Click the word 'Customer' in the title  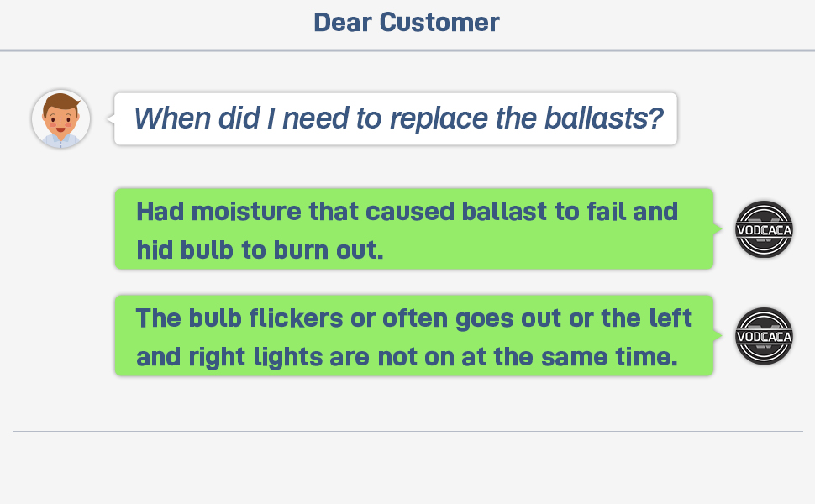(x=439, y=23)
